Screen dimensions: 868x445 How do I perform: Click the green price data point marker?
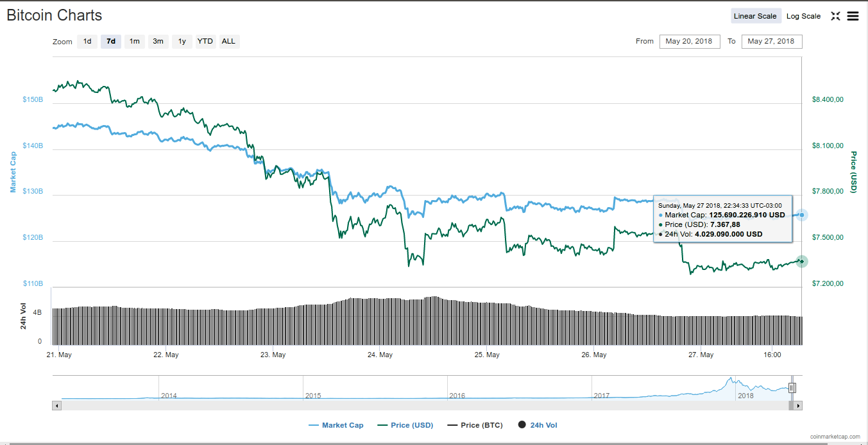pos(802,261)
